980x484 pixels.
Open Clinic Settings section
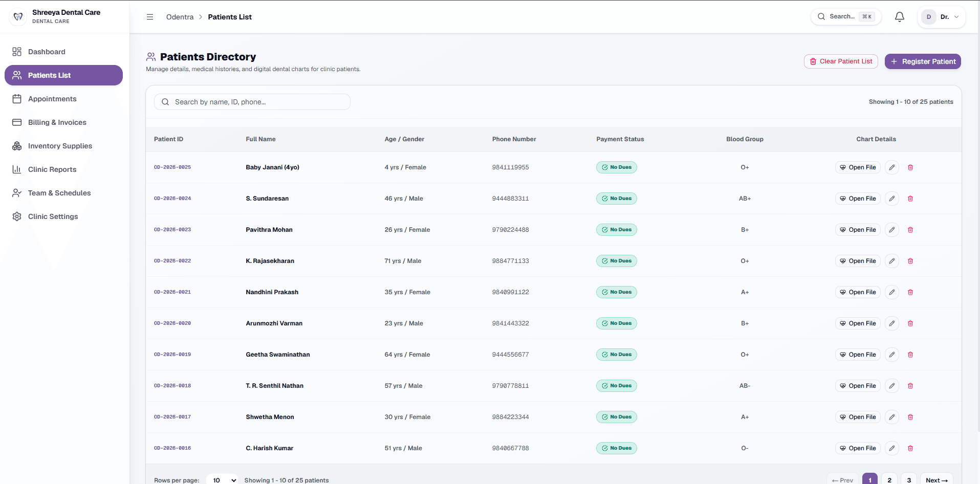[63, 216]
